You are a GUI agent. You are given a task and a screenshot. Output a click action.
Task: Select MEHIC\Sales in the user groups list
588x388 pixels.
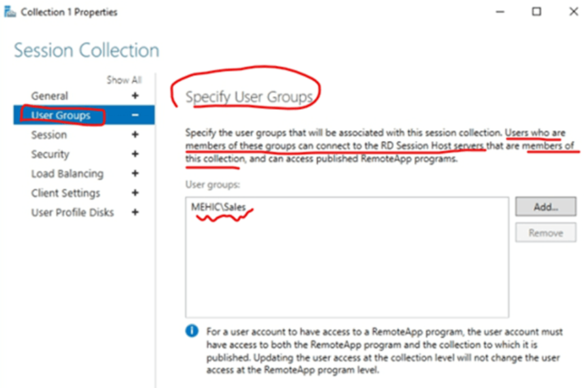pyautogui.click(x=219, y=207)
